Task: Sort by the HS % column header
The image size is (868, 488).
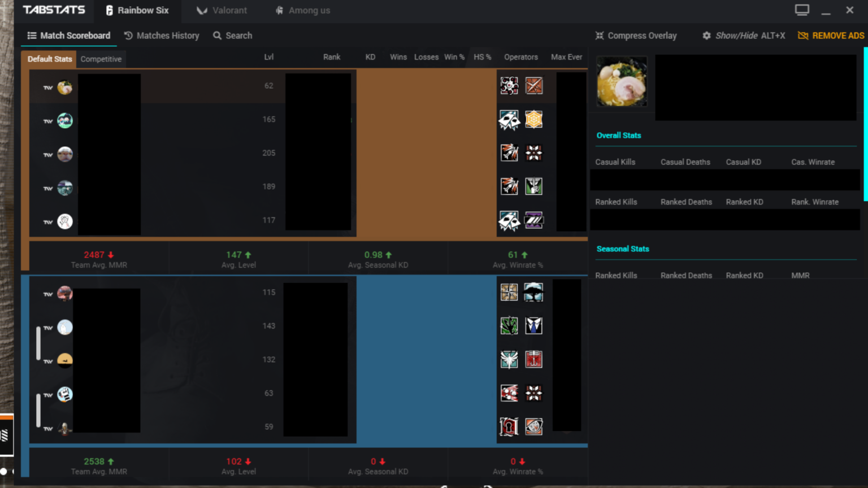Action: pyautogui.click(x=482, y=57)
